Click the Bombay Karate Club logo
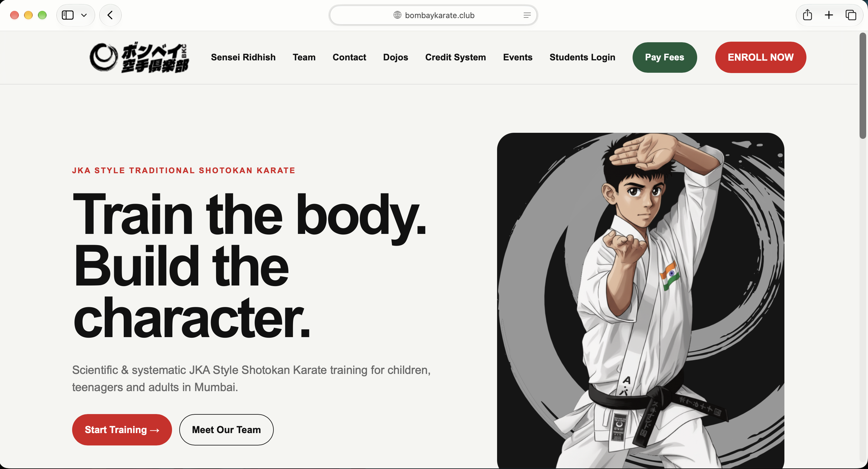The image size is (868, 469). [139, 57]
